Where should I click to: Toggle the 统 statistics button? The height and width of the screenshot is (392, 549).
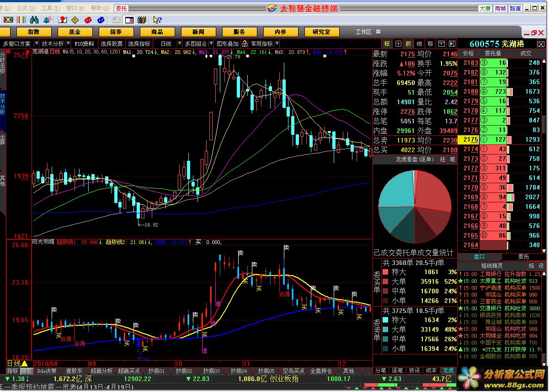pos(531,265)
